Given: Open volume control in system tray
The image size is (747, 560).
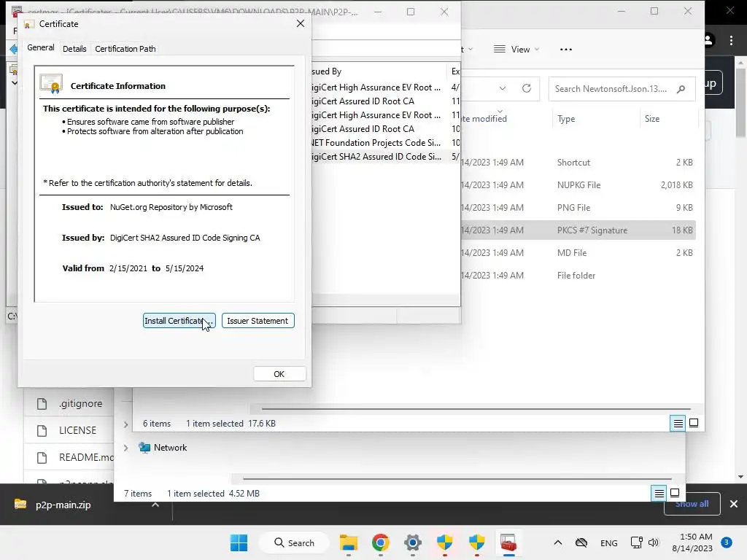Looking at the screenshot, I should (x=654, y=542).
